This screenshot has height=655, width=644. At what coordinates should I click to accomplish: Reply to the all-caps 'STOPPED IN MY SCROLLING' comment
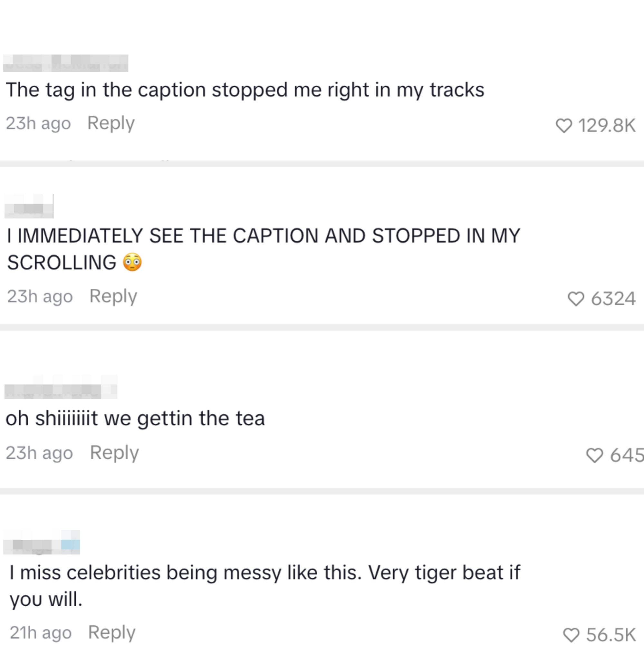click(x=113, y=296)
